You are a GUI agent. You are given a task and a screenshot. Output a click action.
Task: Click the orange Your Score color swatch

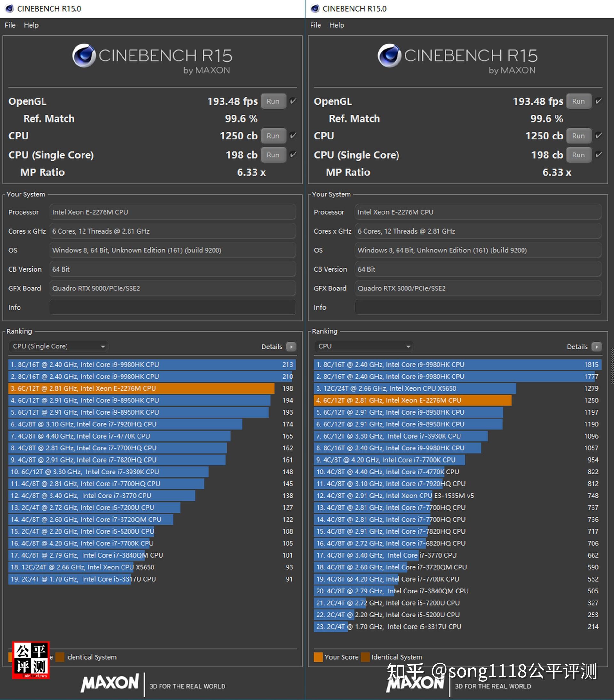pos(318,657)
